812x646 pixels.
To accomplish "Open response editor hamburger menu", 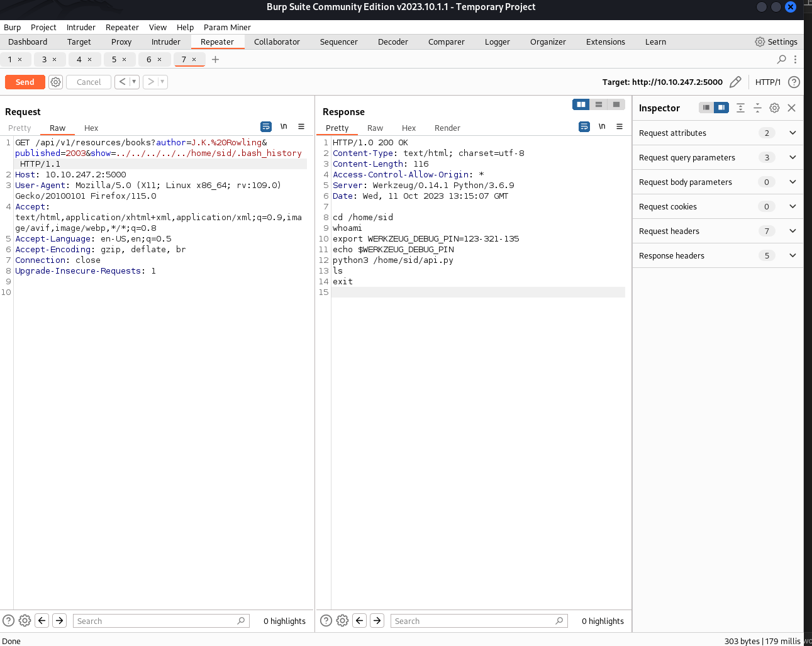I will [620, 126].
